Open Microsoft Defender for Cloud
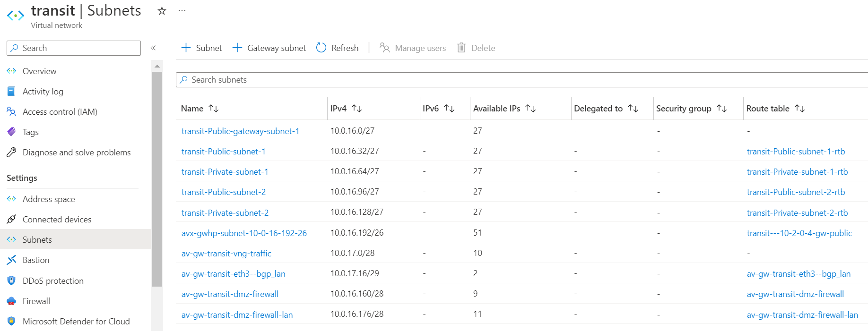 click(76, 322)
